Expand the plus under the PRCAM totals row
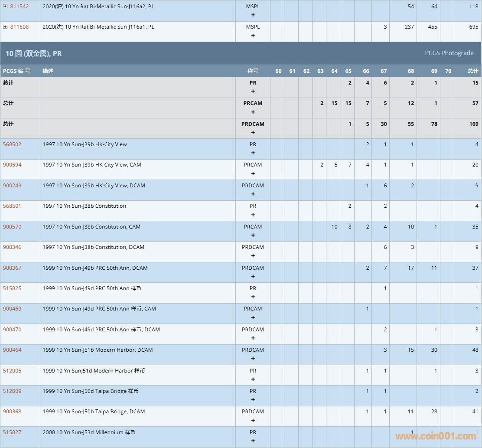 (x=253, y=112)
